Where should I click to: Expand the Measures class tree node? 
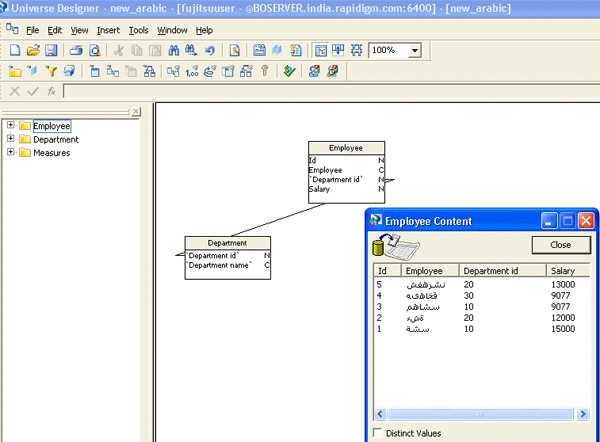(x=11, y=153)
